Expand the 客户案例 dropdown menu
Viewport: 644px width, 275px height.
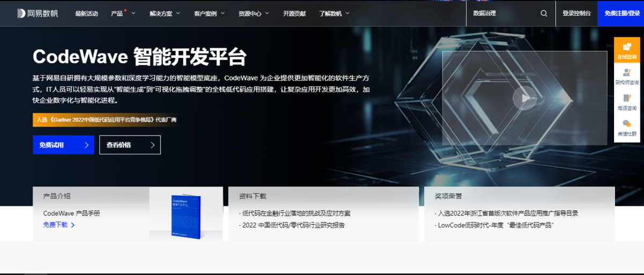point(209,13)
